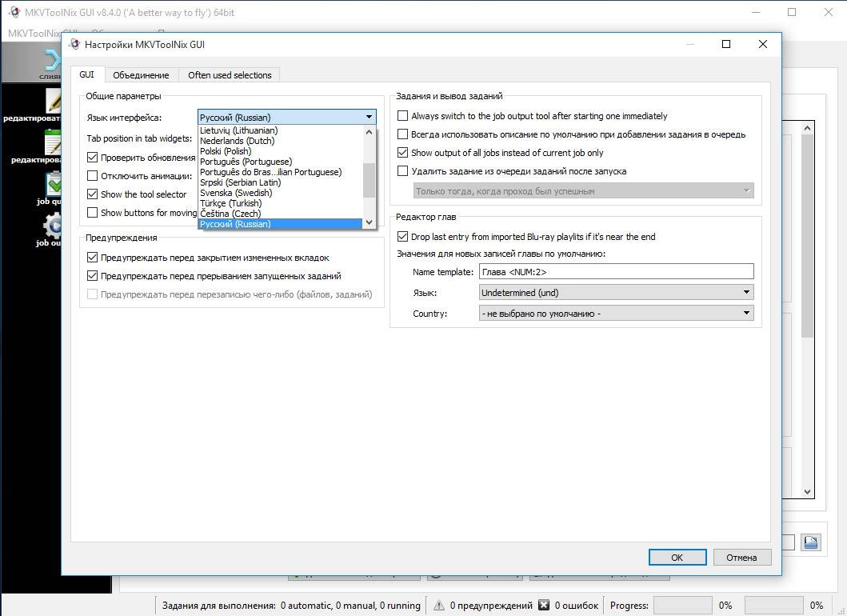847x616 pixels.
Task: Confirm settings with OK button
Action: point(677,557)
